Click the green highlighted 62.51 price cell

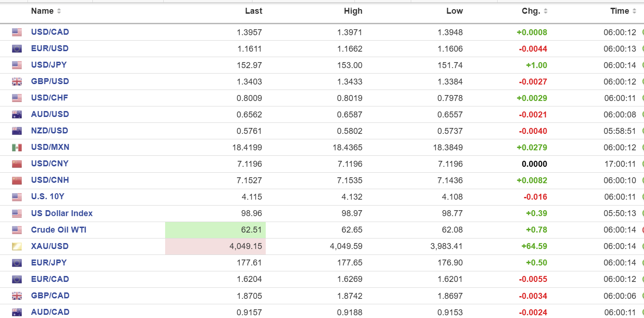(x=215, y=230)
